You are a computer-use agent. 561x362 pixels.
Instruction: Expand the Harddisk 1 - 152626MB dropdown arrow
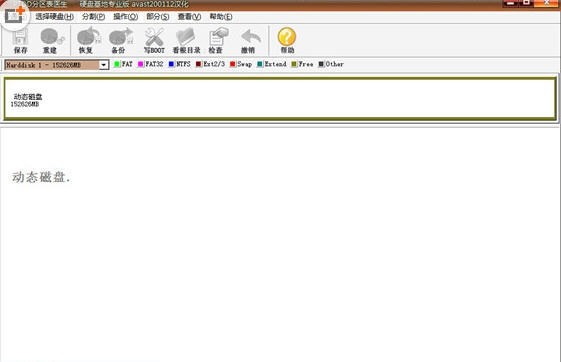[x=103, y=65]
